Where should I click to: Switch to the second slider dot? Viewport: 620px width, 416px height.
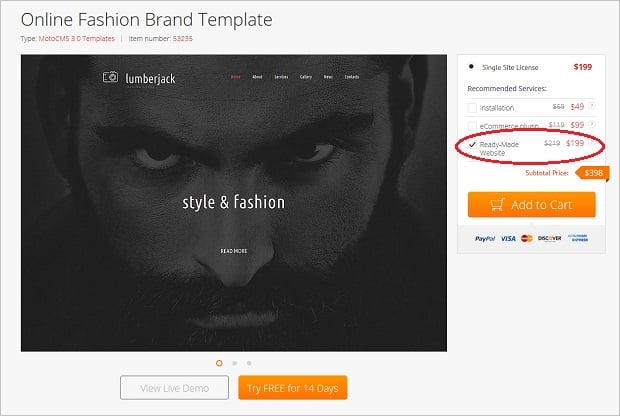coord(234,362)
